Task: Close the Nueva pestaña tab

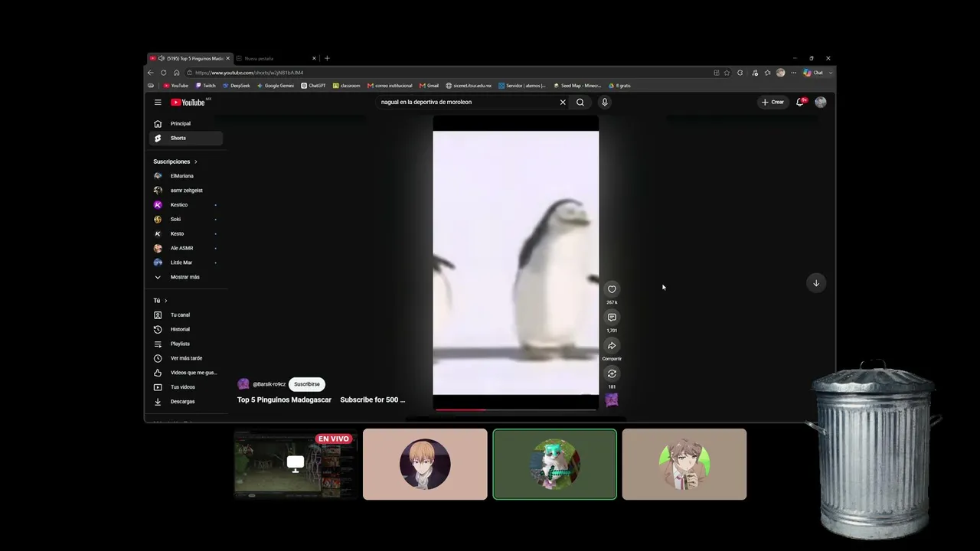Action: coord(314,58)
